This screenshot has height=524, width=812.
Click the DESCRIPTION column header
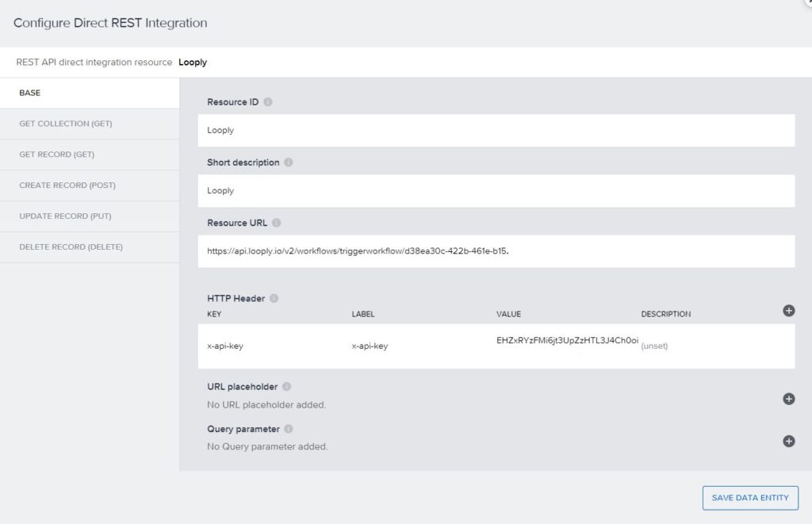(x=666, y=314)
